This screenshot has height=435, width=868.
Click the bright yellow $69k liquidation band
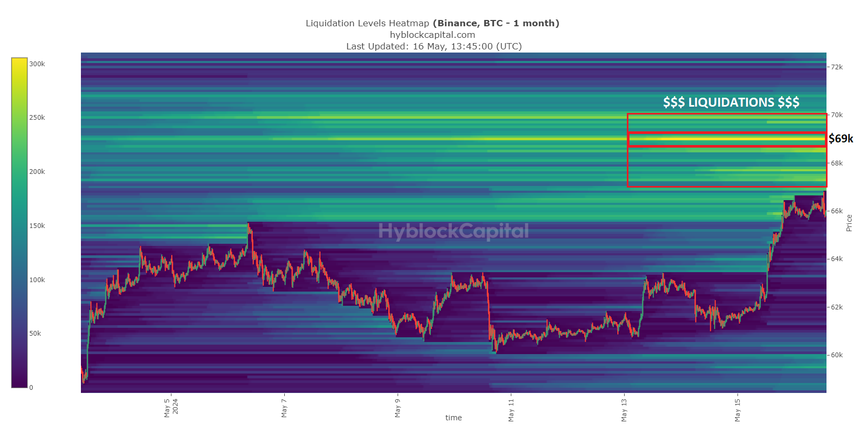click(x=727, y=139)
